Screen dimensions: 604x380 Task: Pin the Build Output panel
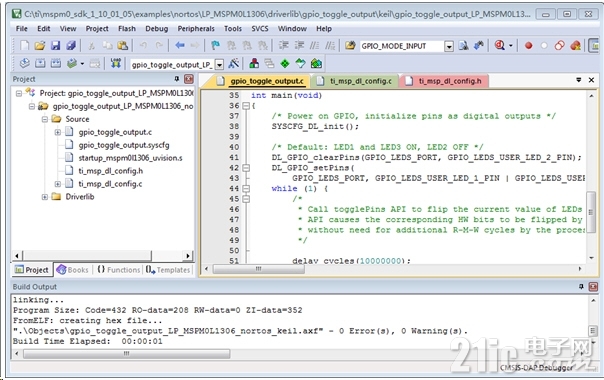click(581, 286)
